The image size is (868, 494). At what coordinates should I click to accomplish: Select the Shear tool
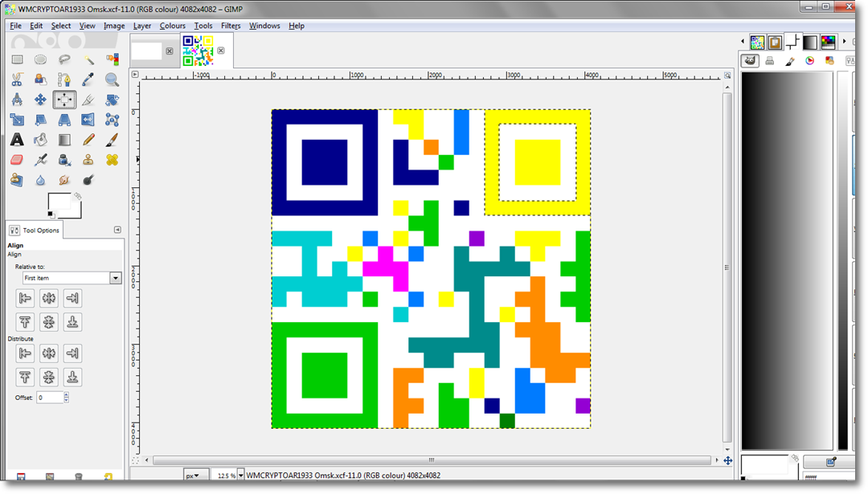[x=40, y=120]
